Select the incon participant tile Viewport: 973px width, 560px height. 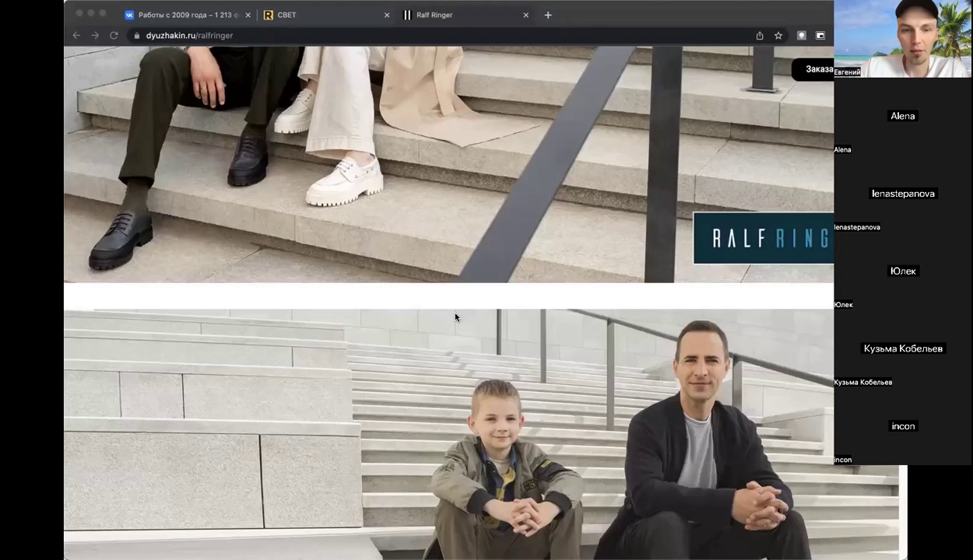tap(903, 426)
